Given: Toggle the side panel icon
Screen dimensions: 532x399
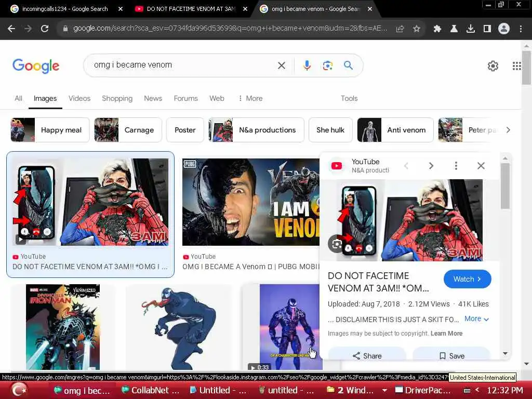Looking at the screenshot, I should tap(487, 29).
